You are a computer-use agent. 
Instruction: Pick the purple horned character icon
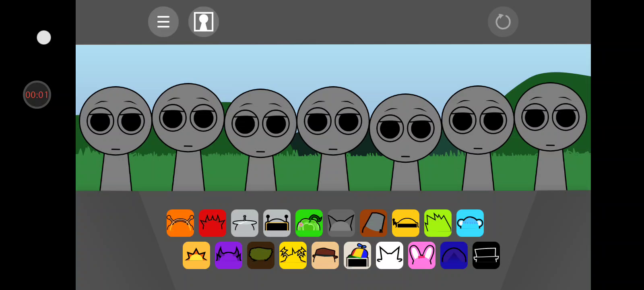228,255
